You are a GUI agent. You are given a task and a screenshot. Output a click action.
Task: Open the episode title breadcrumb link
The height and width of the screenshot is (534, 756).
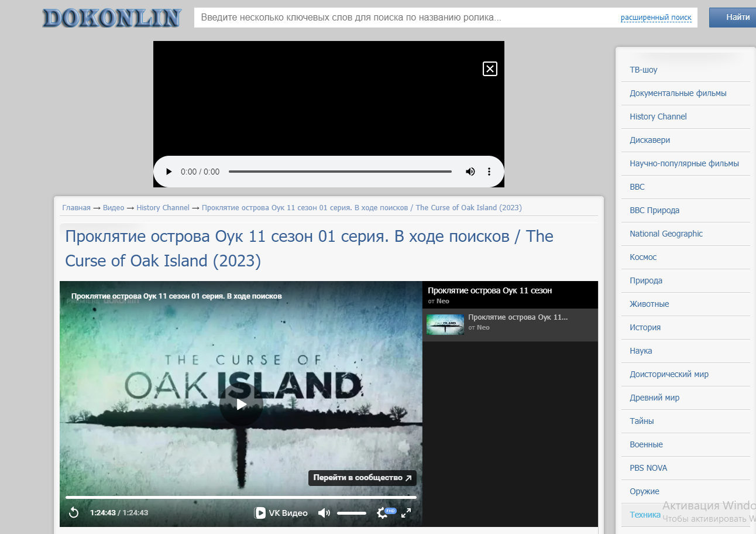[362, 208]
